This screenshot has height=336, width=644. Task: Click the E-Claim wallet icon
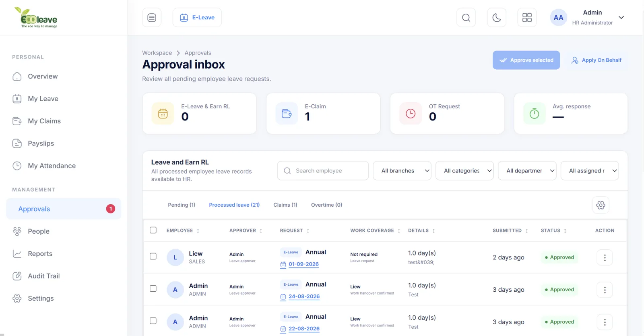[x=287, y=114]
